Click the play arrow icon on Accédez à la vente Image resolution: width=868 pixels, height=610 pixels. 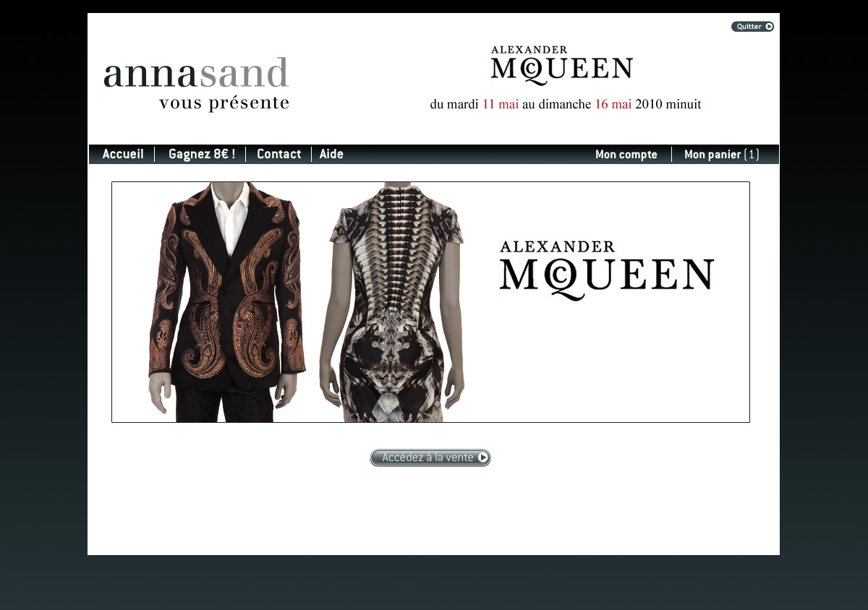(482, 457)
